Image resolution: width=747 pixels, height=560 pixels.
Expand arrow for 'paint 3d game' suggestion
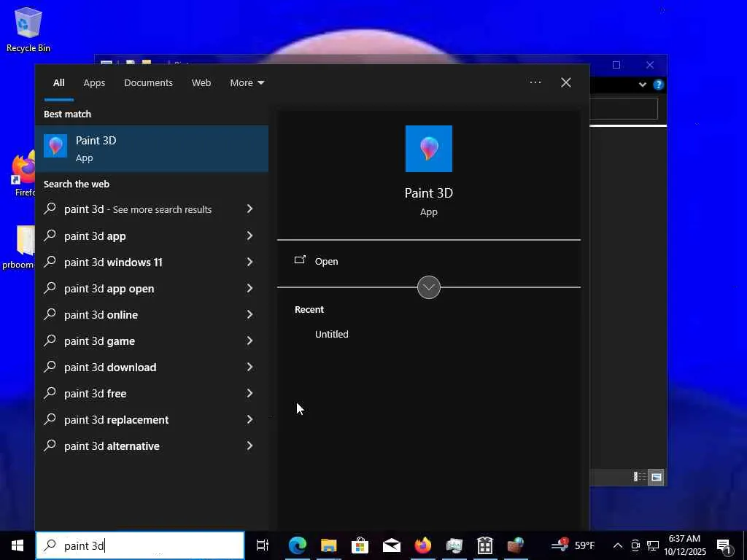(249, 341)
